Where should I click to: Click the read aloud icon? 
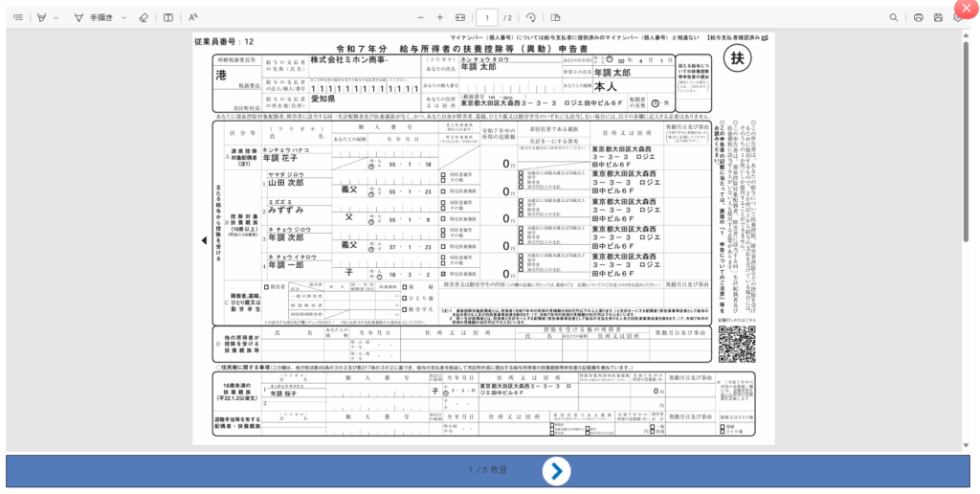pyautogui.click(x=193, y=17)
